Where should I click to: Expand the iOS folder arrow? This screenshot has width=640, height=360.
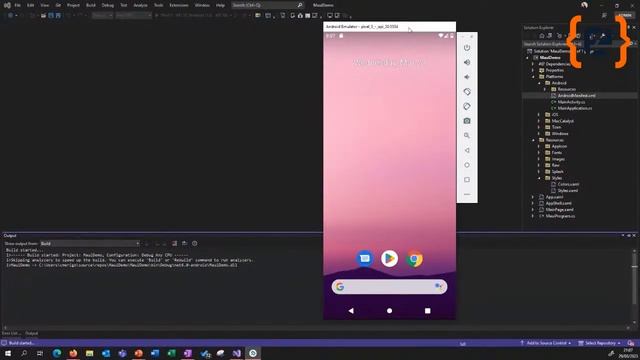click(539, 115)
